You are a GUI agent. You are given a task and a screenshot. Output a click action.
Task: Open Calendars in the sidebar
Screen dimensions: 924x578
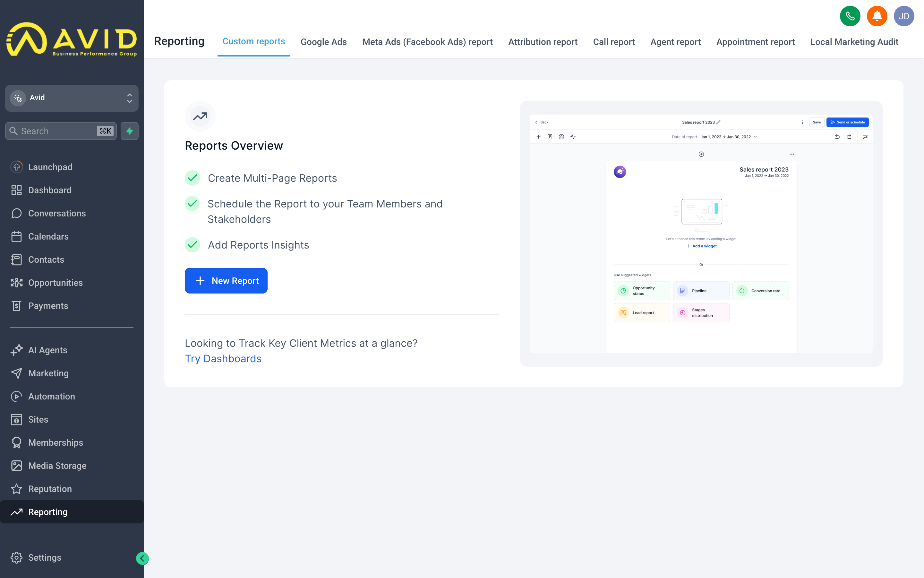pyautogui.click(x=72, y=236)
